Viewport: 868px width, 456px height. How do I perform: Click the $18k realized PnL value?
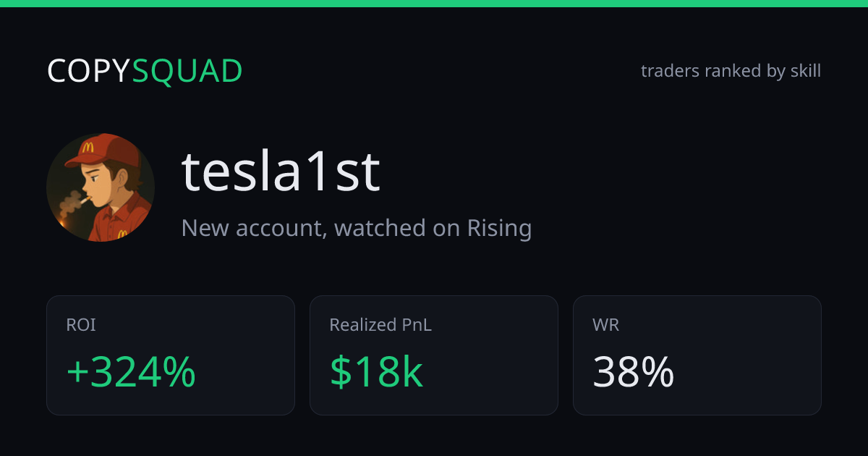(x=376, y=372)
